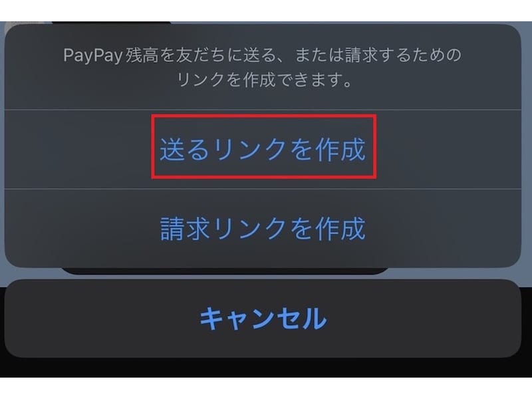Choose the option to send PayPay balance

(263, 149)
